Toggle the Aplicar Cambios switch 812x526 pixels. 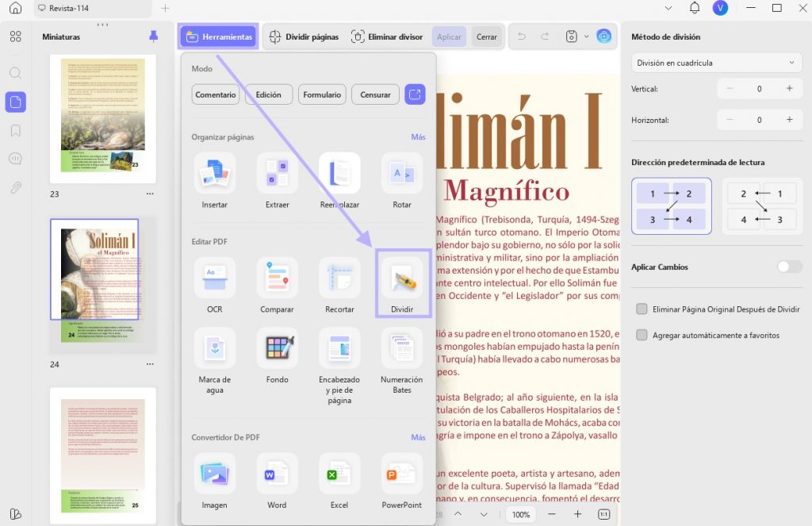pyautogui.click(x=789, y=267)
